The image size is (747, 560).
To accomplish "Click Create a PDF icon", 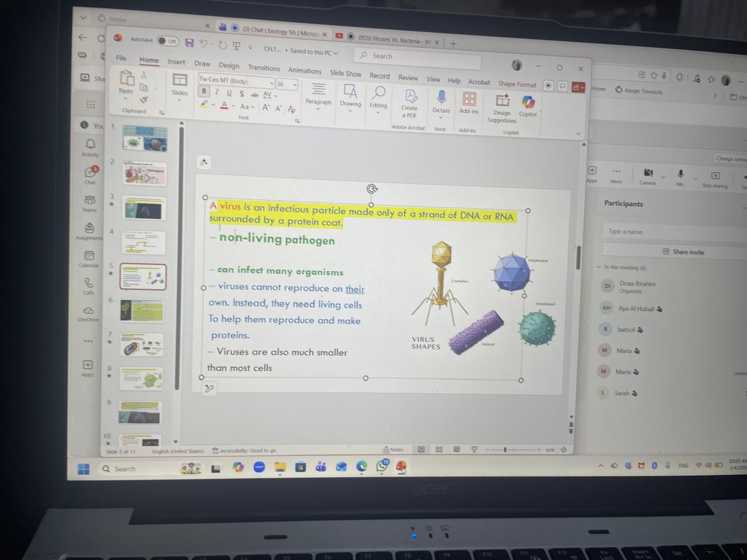I will click(410, 97).
